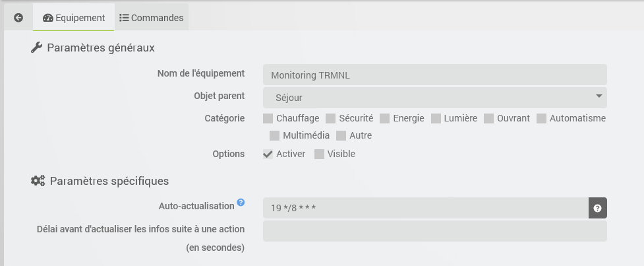Viewport: 644px width, 266px height.
Task: Open the Commandes tab
Action: (151, 18)
